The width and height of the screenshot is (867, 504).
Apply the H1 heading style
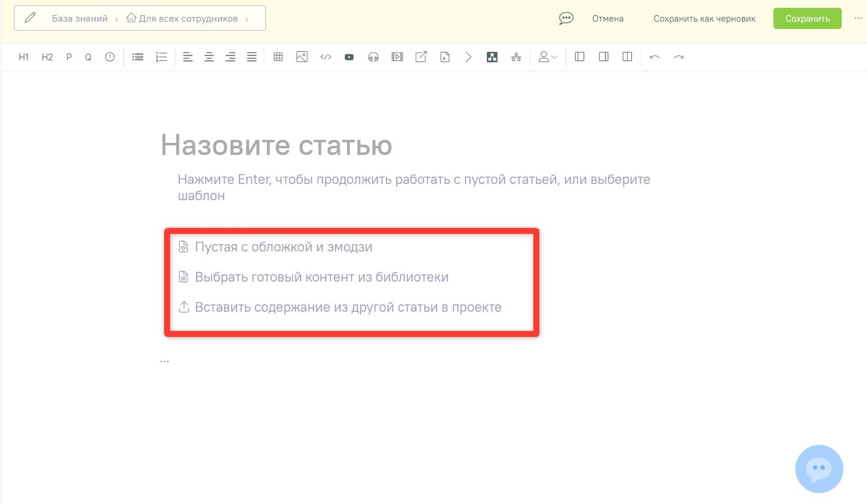coord(24,57)
